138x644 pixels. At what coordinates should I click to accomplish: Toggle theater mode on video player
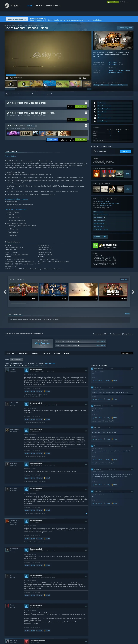[85, 78]
